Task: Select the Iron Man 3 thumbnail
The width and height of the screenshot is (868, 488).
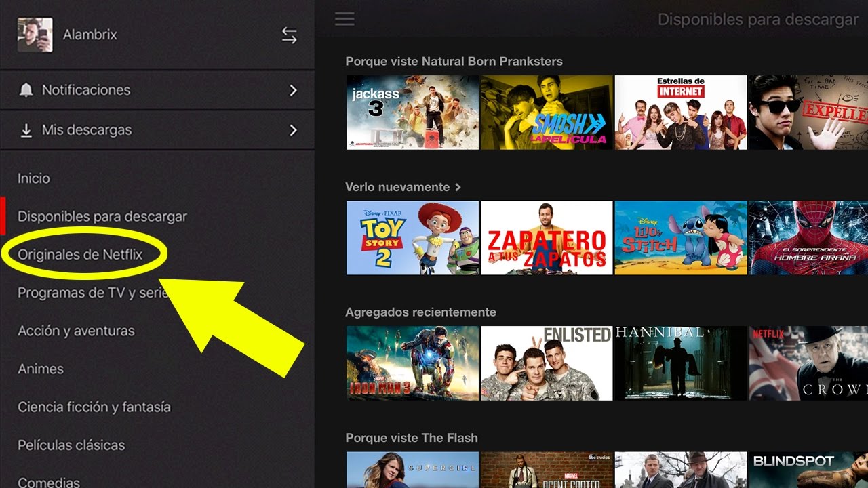Action: 412,363
